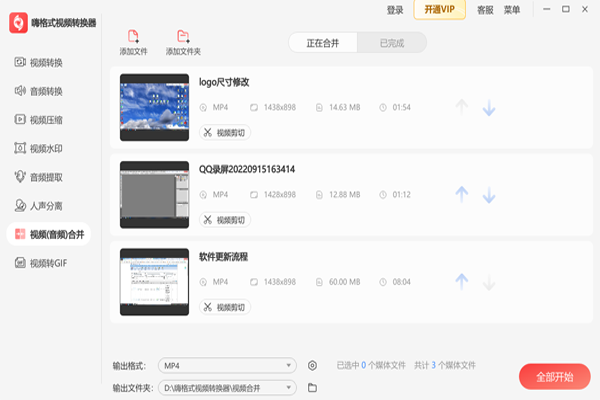Move 软件更新流程 up in the list
This screenshot has width=600, height=400.
(x=461, y=282)
